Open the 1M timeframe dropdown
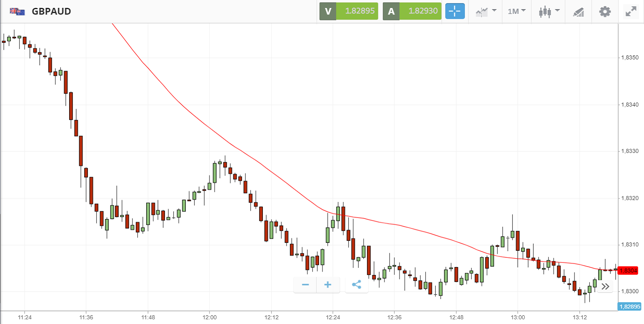 coord(517,11)
